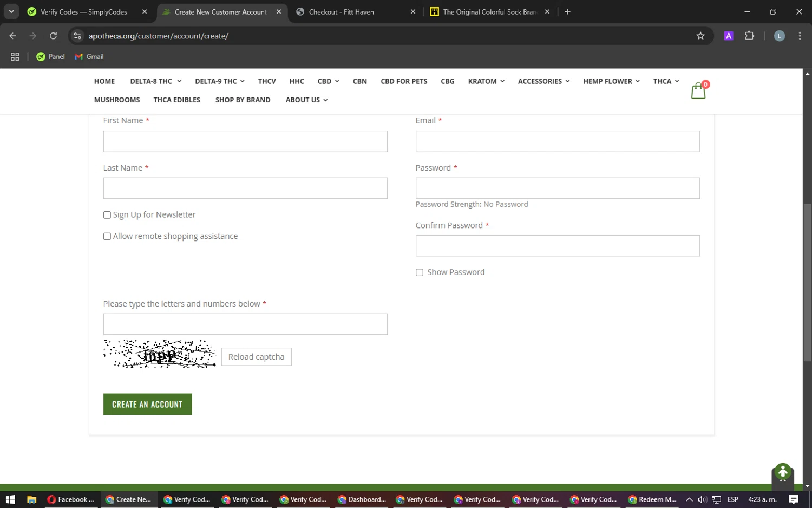Focus the Password field

click(x=558, y=188)
